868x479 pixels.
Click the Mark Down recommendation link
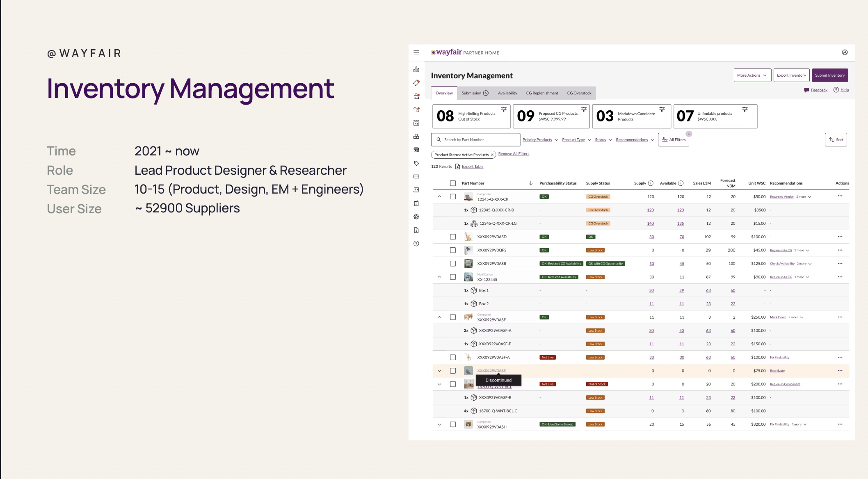coord(778,317)
